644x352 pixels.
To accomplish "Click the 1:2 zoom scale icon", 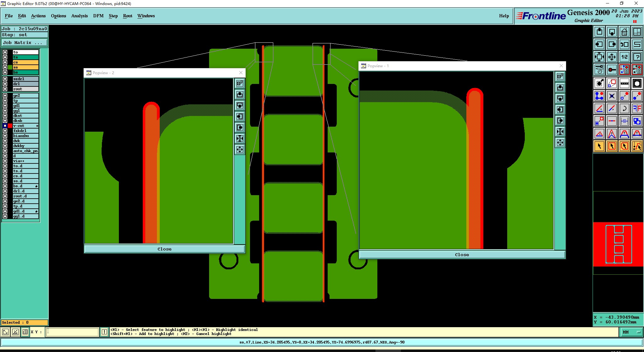I will [x=624, y=57].
